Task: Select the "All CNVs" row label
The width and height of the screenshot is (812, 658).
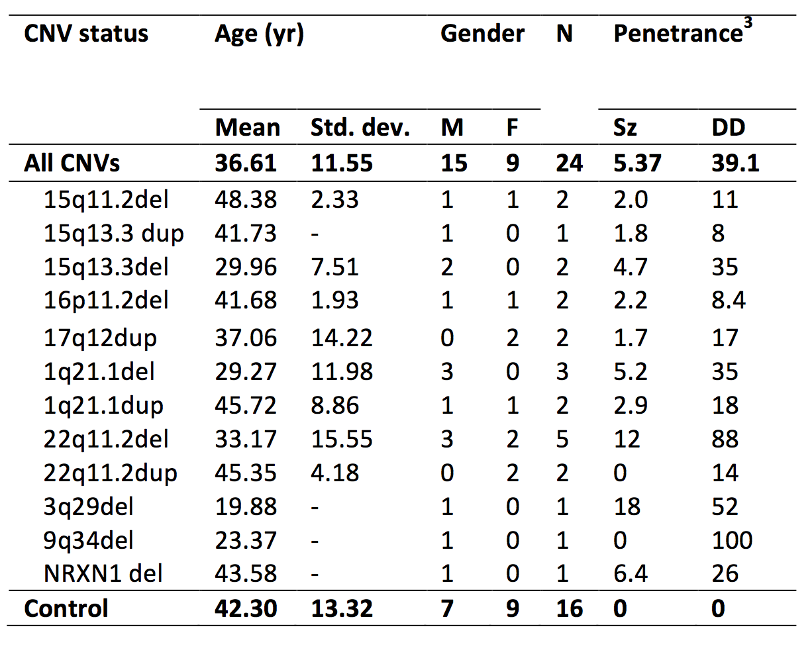Action: (72, 163)
